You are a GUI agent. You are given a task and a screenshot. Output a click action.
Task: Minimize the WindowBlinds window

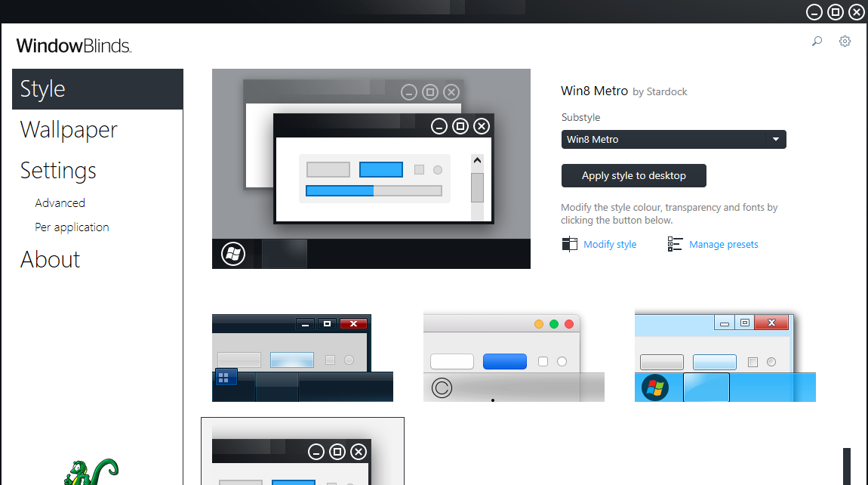tap(814, 11)
